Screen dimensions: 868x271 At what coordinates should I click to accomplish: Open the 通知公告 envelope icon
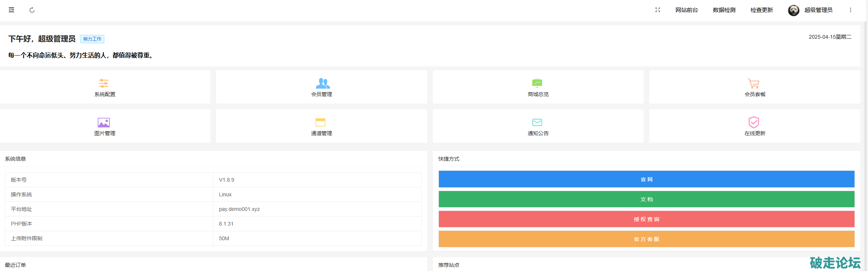[537, 122]
